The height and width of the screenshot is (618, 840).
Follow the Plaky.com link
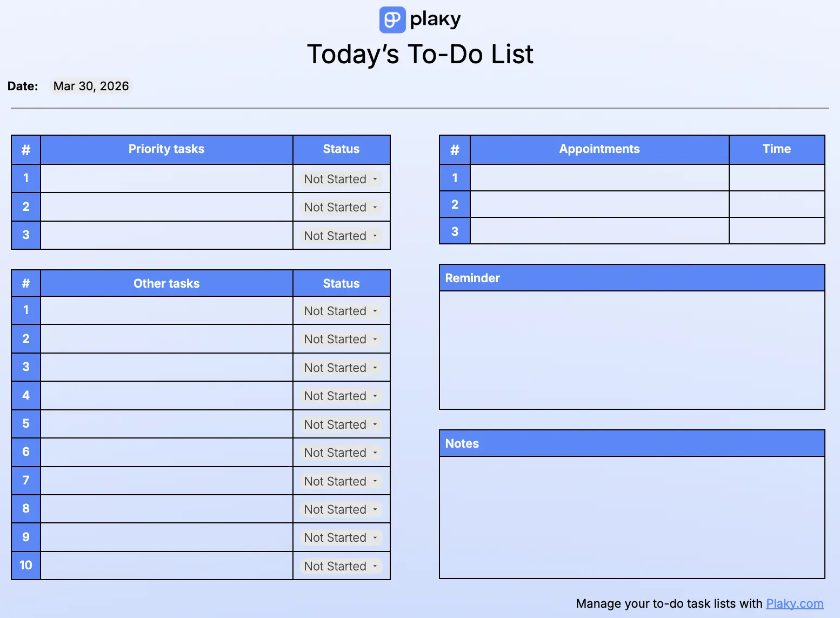[795, 603]
